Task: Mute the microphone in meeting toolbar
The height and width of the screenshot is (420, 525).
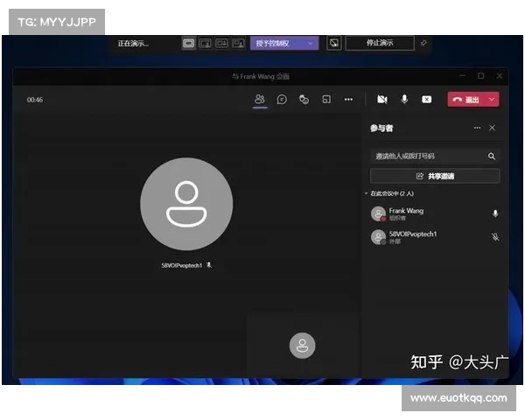Action: pos(404,100)
